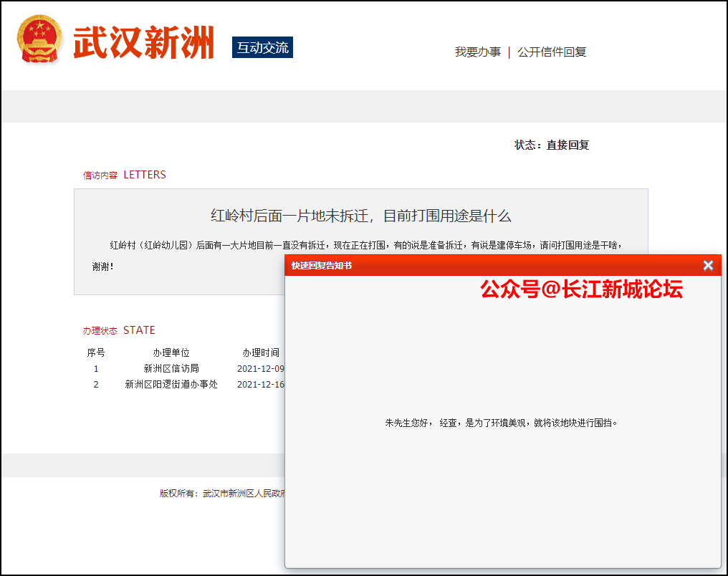
Task: Click the date 2021-12-09 entry
Action: click(x=259, y=368)
